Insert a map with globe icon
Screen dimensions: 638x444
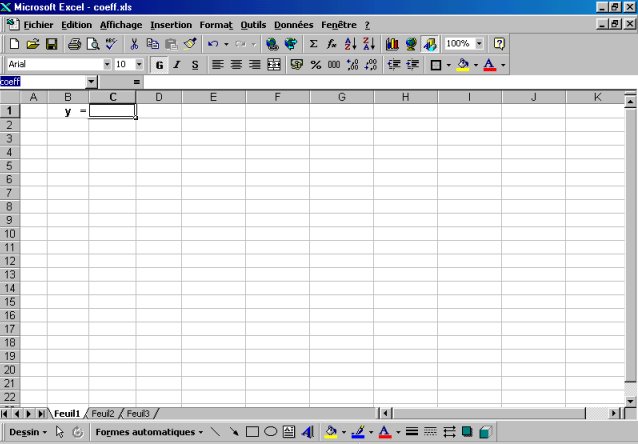tap(411, 44)
